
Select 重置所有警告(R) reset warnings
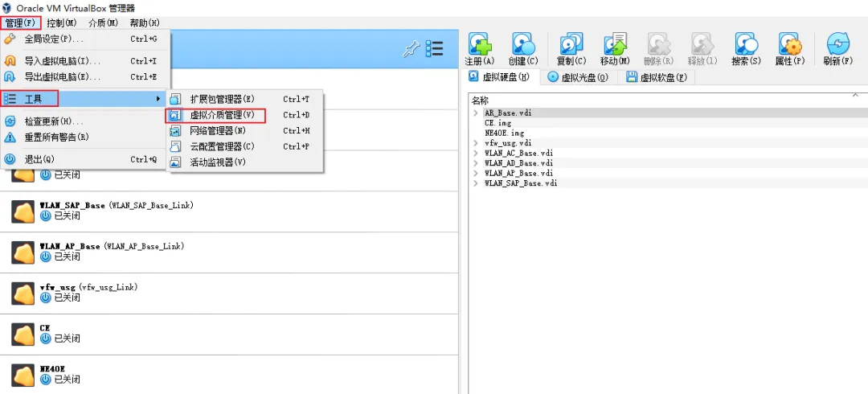click(x=85, y=137)
